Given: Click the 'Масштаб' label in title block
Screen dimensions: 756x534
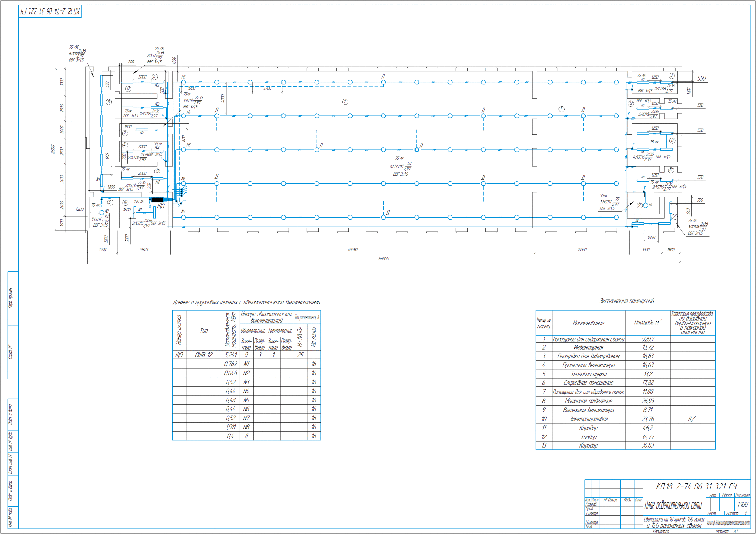Looking at the screenshot, I should pyautogui.click(x=742, y=495).
